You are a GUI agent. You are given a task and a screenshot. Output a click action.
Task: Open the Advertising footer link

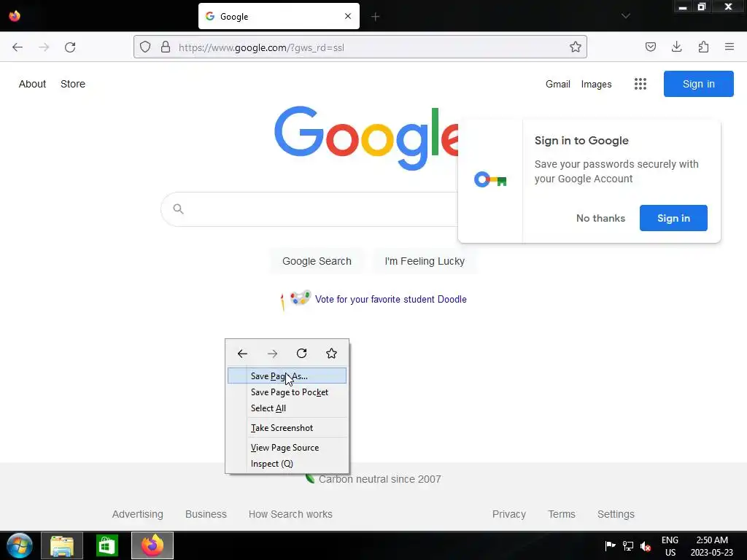138,514
